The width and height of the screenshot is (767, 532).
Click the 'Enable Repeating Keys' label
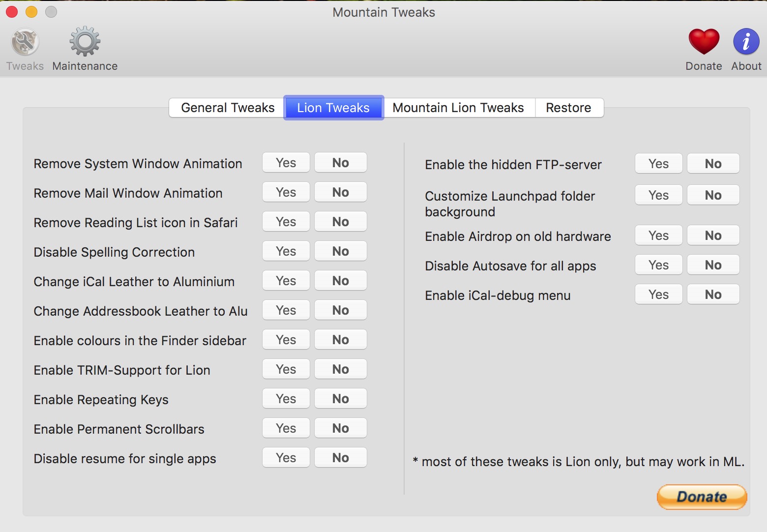click(101, 400)
